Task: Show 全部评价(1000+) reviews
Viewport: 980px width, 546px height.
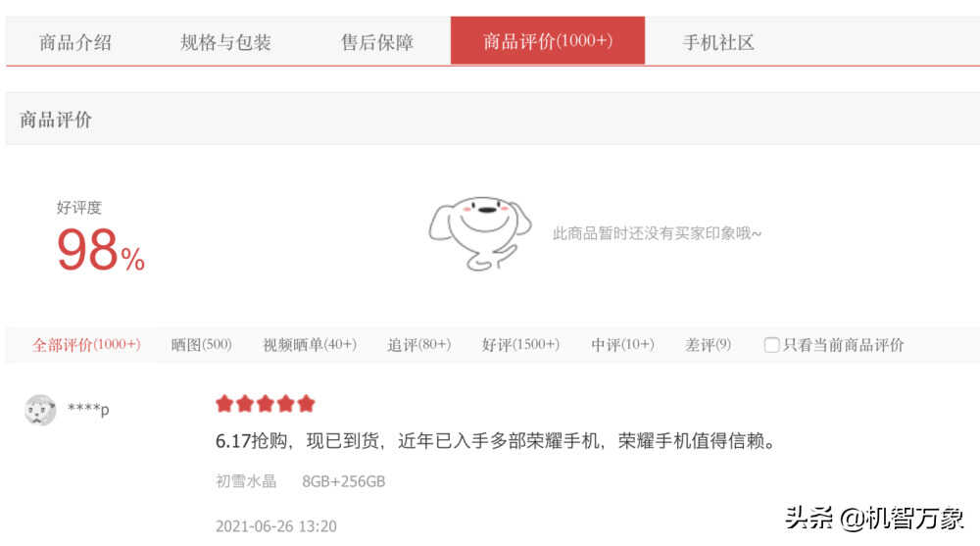Action: (x=86, y=345)
